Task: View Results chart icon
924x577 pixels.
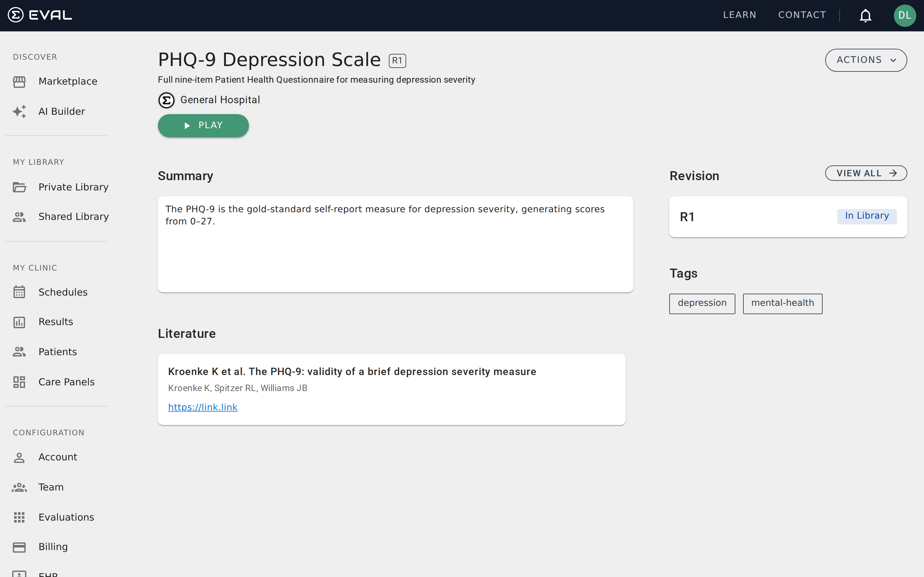Action: [19, 322]
